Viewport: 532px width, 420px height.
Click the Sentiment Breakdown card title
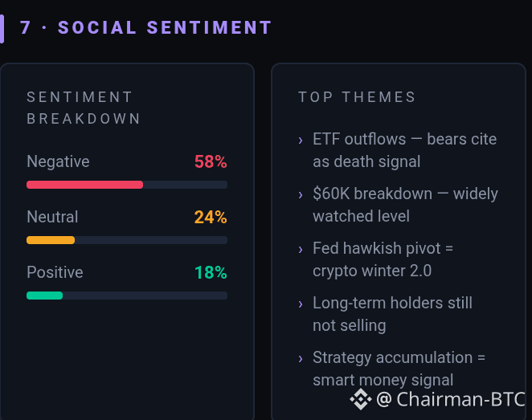point(83,108)
